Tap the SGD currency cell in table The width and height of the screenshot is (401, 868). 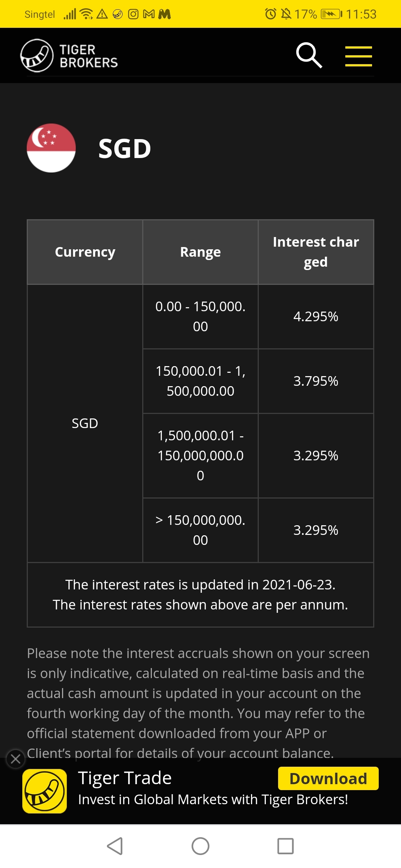[x=85, y=423]
